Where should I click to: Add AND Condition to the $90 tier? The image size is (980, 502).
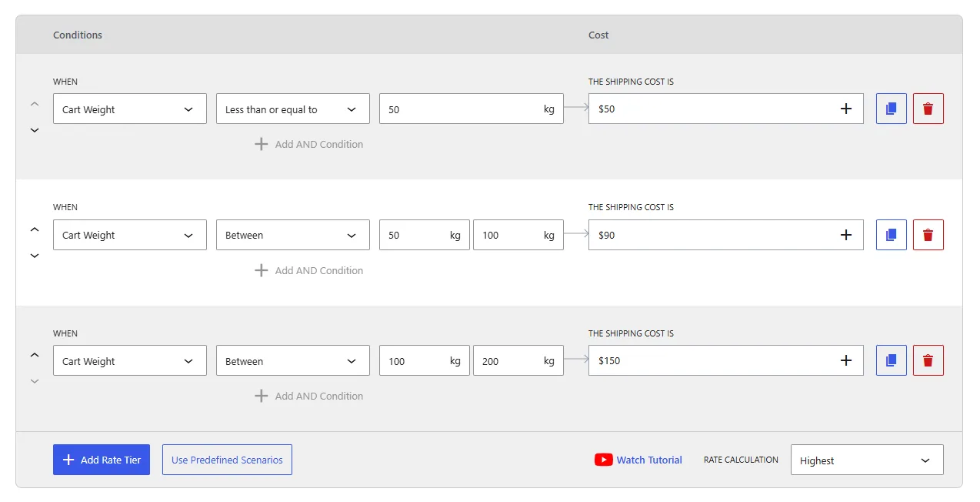click(x=309, y=270)
